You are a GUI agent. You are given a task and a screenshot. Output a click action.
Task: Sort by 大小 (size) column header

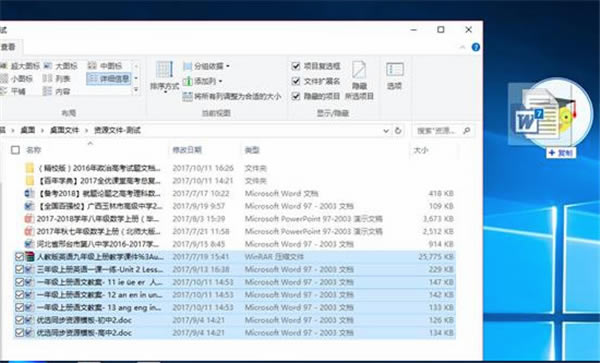coord(421,150)
